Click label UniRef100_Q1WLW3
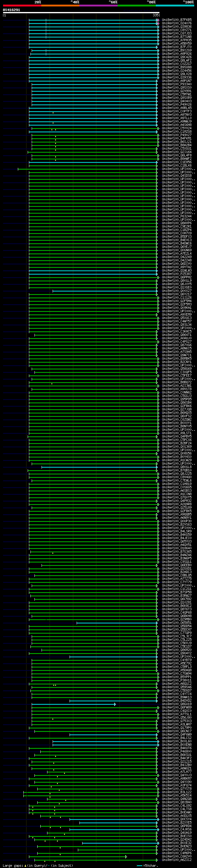 (x=177, y=270)
